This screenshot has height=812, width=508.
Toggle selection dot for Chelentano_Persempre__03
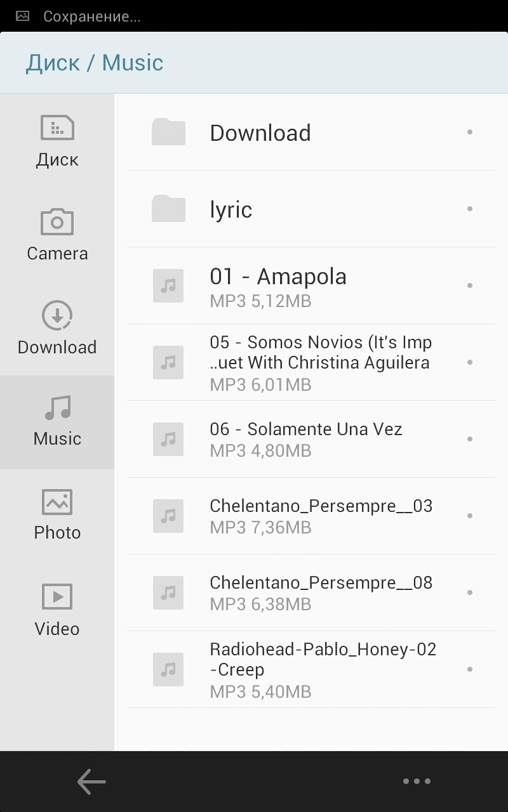[470, 516]
